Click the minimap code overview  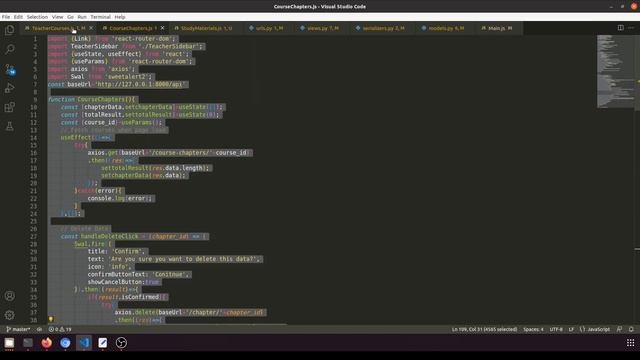pyautogui.click(x=616, y=71)
